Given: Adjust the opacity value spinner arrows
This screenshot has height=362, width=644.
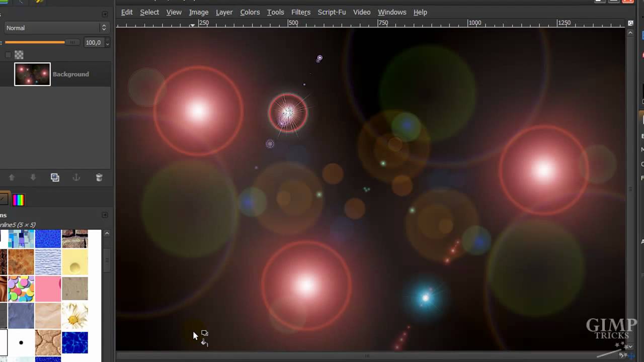Looking at the screenshot, I should (107, 43).
